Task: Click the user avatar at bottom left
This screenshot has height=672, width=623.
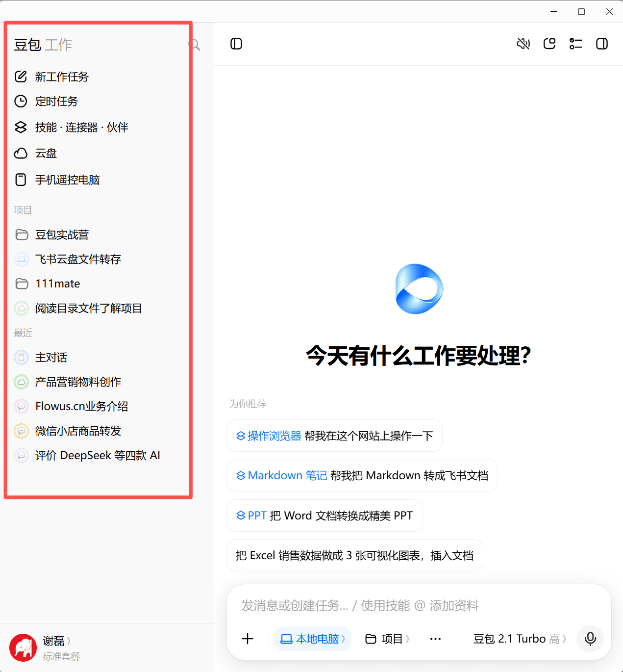Action: (23, 647)
